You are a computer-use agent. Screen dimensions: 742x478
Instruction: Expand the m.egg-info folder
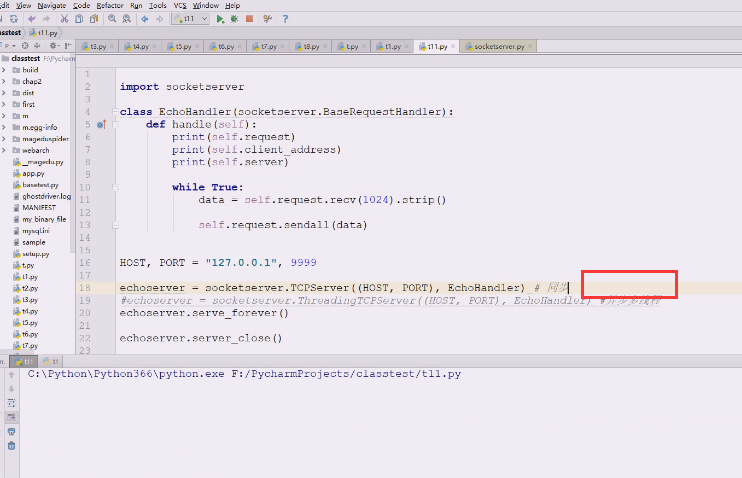4,127
